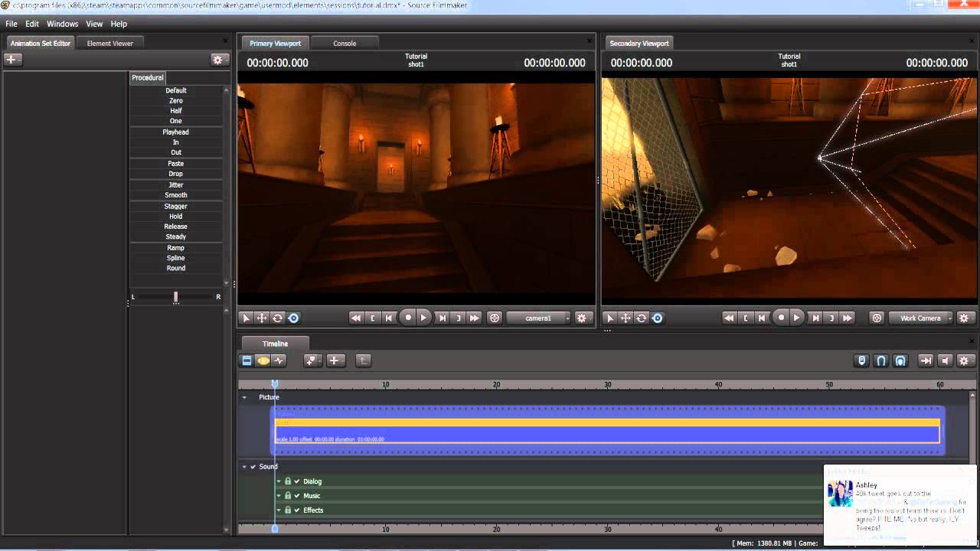The height and width of the screenshot is (551, 980).
Task: Switch to the Element Viewer tab
Action: (x=110, y=44)
